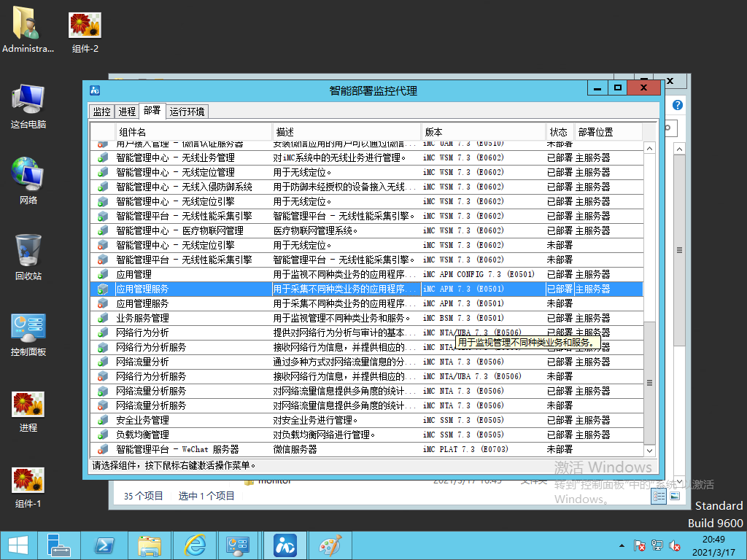Open Internet Explorer from taskbar
The image size is (747, 560).
(194, 545)
